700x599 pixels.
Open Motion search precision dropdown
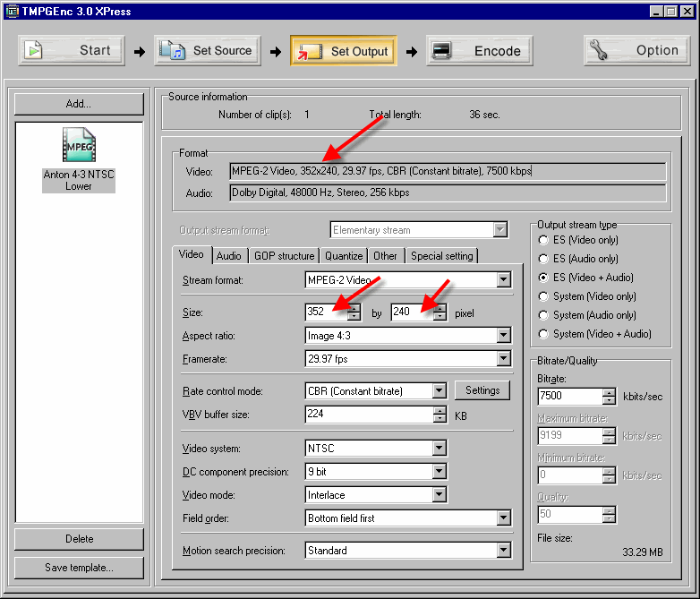(504, 551)
